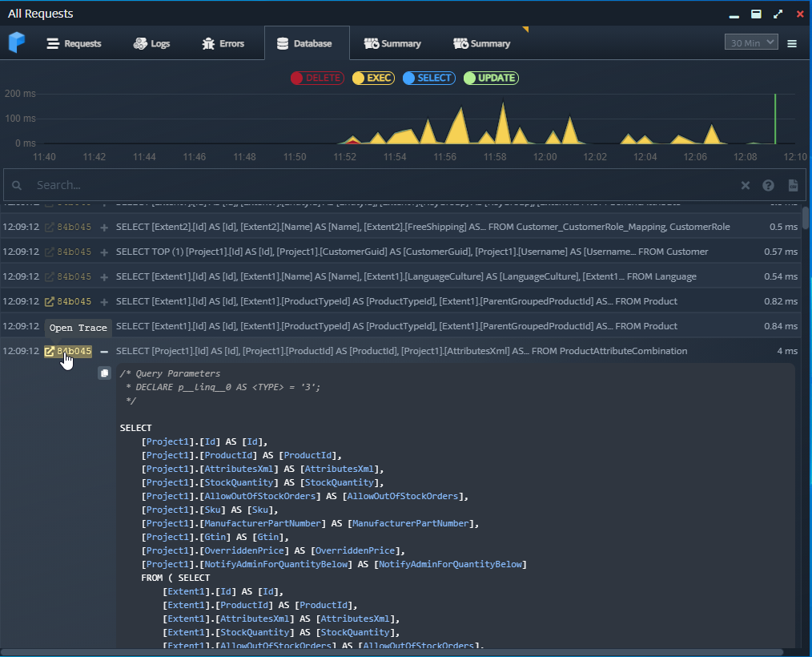Open the Requests tab
The image size is (812, 657).
[x=74, y=43]
